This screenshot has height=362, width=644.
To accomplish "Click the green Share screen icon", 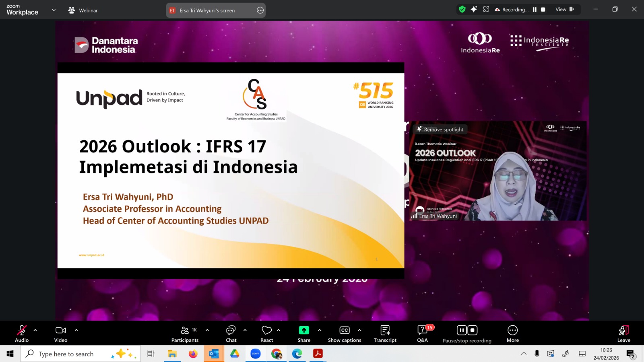I will click(x=304, y=330).
